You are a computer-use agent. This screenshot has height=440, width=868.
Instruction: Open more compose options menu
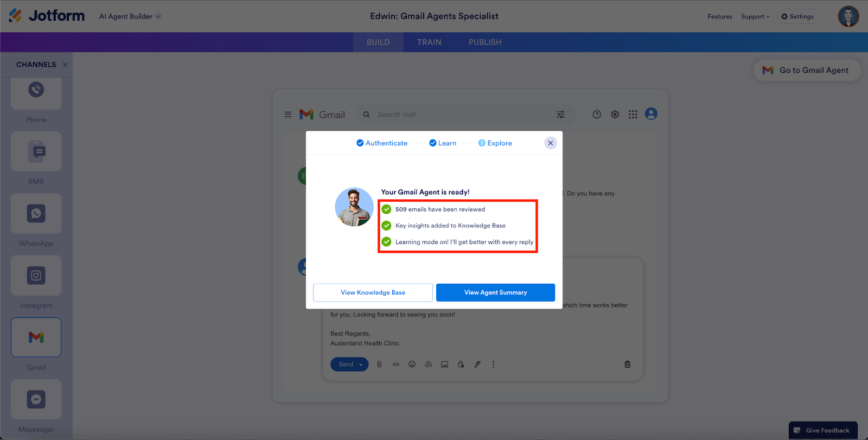click(493, 365)
